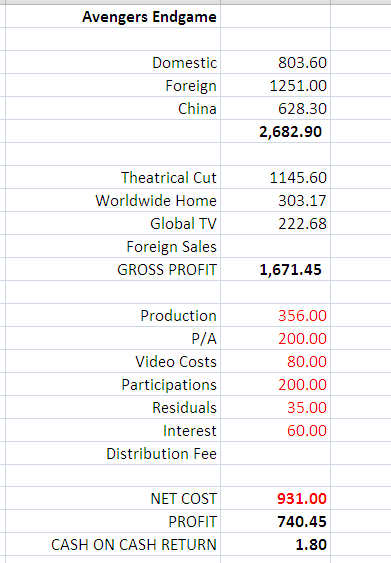Select the red bold 931.00 net cost
Screen dimensions: 391x563
point(275,498)
